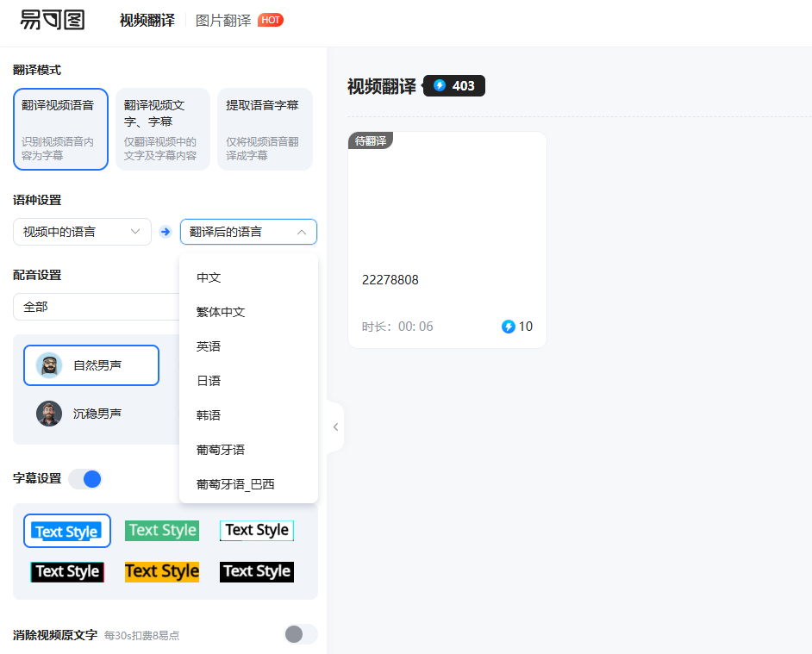The image size is (812, 654).
Task: Select the 自然男声 voice avatar
Action: [x=49, y=365]
